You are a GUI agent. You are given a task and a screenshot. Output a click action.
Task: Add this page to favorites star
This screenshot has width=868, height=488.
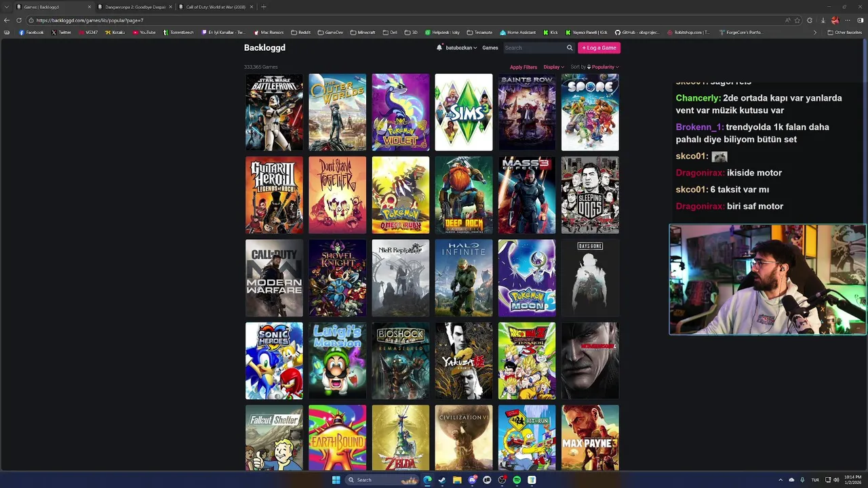[x=797, y=20]
